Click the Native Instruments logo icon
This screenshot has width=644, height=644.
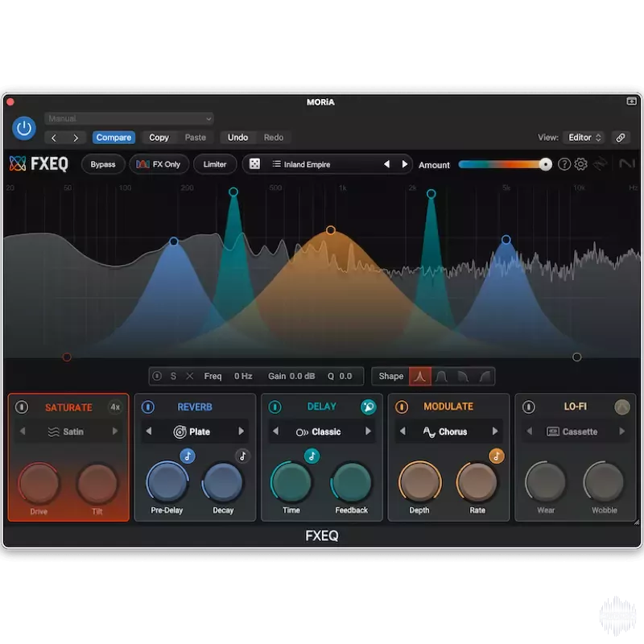coord(627,164)
